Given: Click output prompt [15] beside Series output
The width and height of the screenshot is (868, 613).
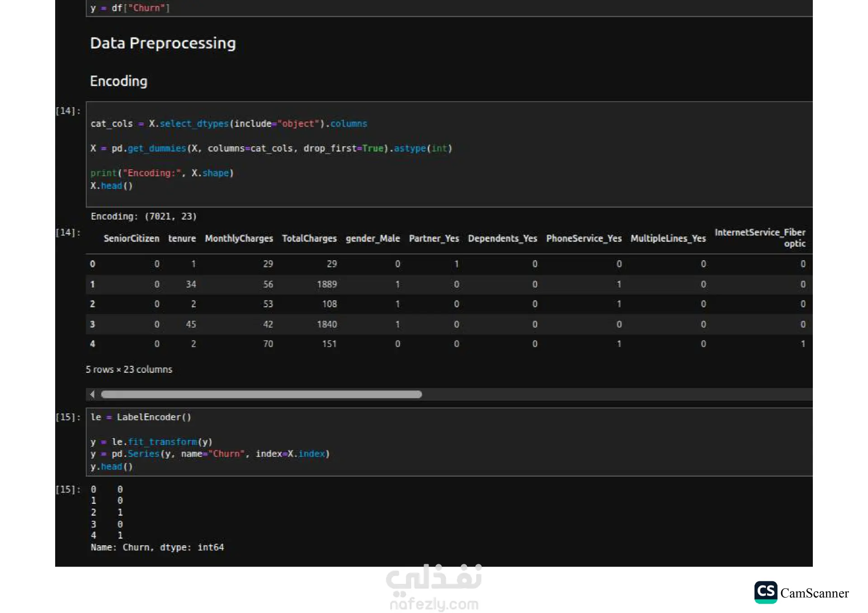Looking at the screenshot, I should coord(68,489).
